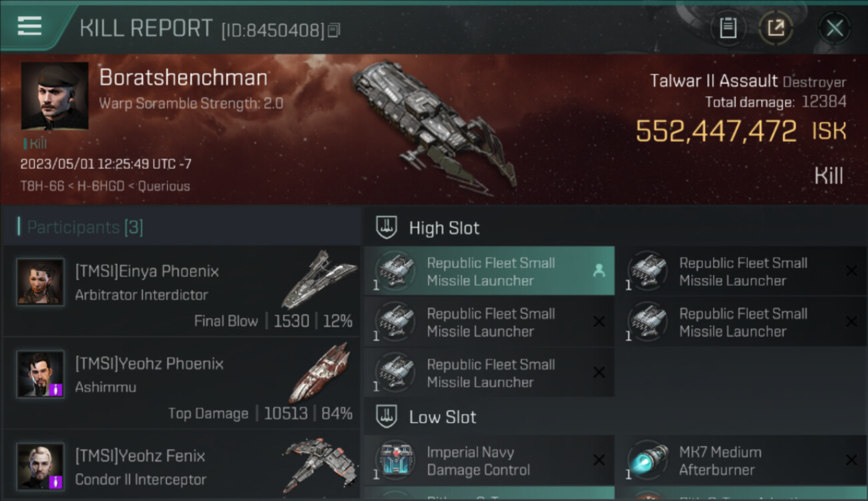Click the Condor II Interceptor ship icon

pos(319,464)
